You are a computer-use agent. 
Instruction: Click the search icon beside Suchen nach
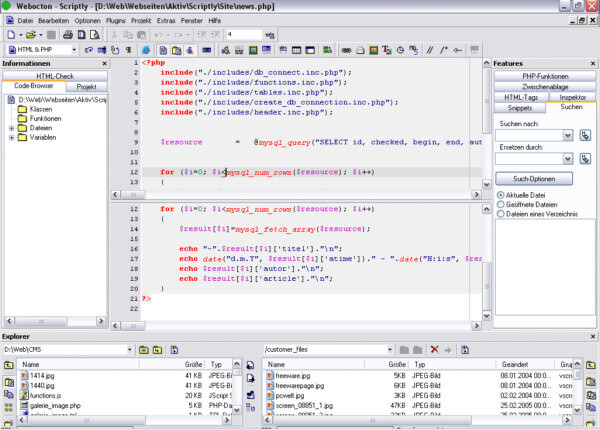[x=585, y=134]
